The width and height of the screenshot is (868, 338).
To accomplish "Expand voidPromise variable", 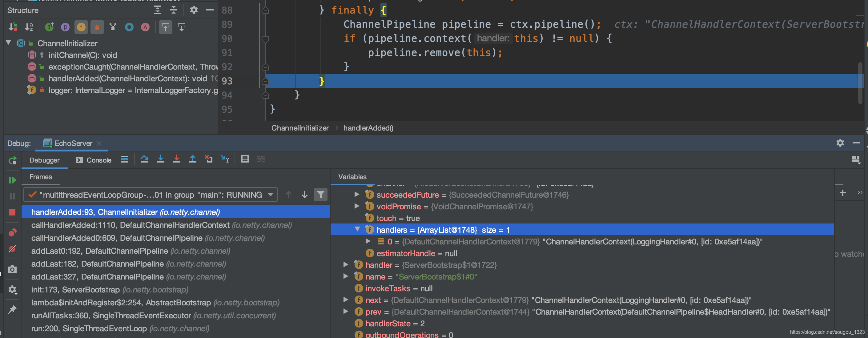I will click(356, 206).
